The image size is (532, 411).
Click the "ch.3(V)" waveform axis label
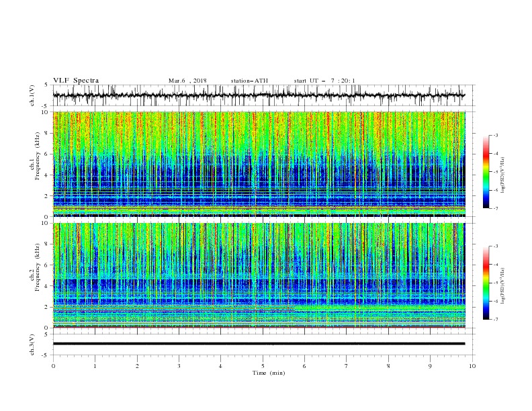[x=32, y=345]
